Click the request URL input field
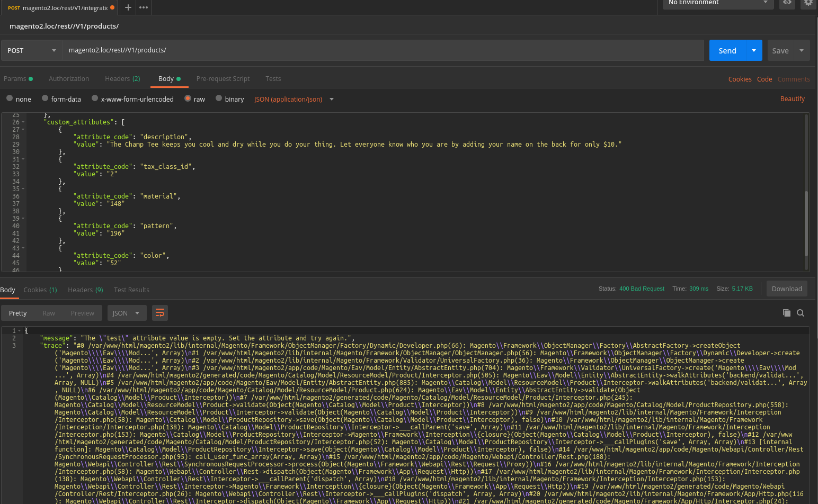This screenshot has height=504, width=818. pos(383,50)
